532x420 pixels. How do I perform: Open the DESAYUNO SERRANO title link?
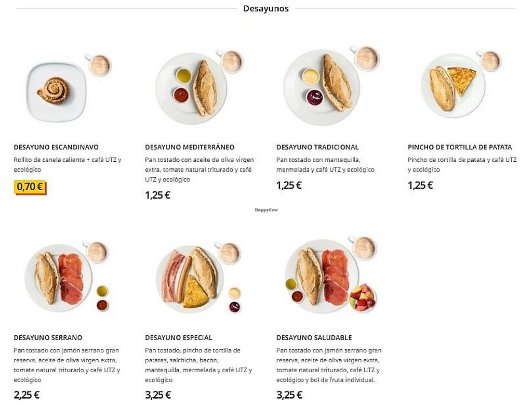48,338
